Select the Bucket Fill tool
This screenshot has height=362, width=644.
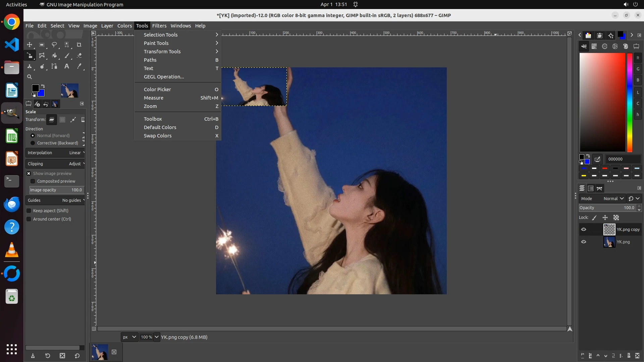(54, 56)
